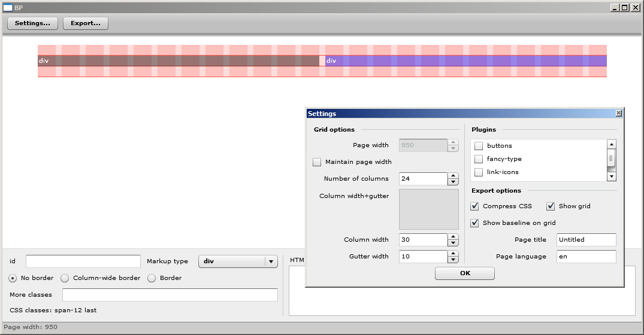Toggle Show baseline on grid
Screen dimensions: 644x335
coord(474,223)
